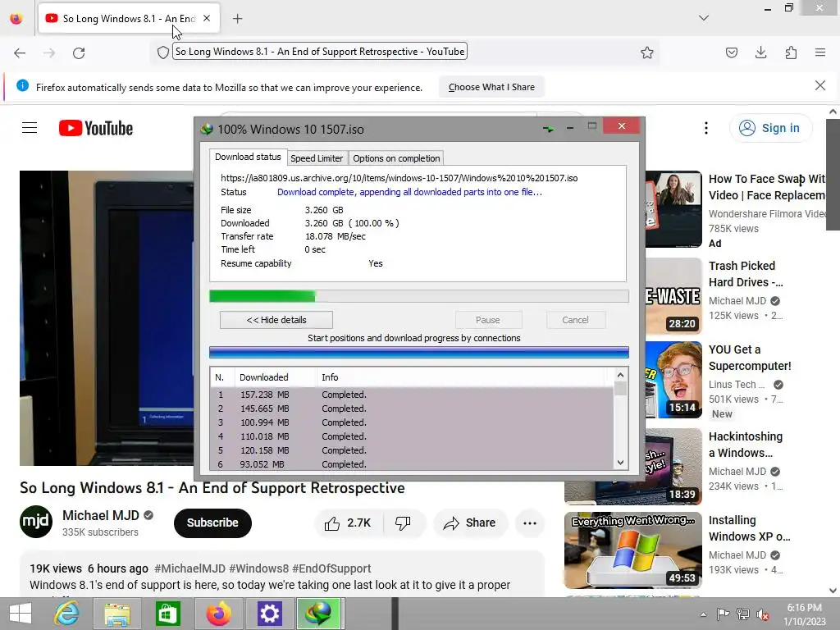Screen dimensions: 840x630
Task: Switch to Options on completion tab
Action: (x=396, y=158)
